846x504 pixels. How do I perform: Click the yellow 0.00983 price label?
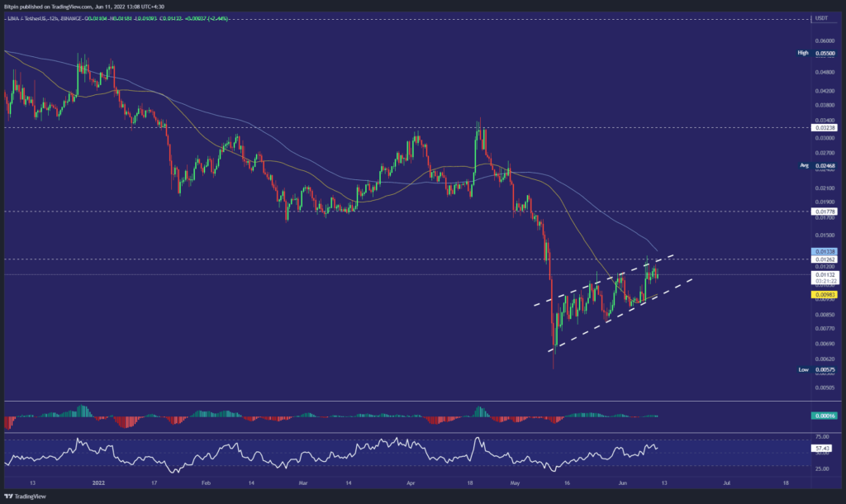point(826,293)
